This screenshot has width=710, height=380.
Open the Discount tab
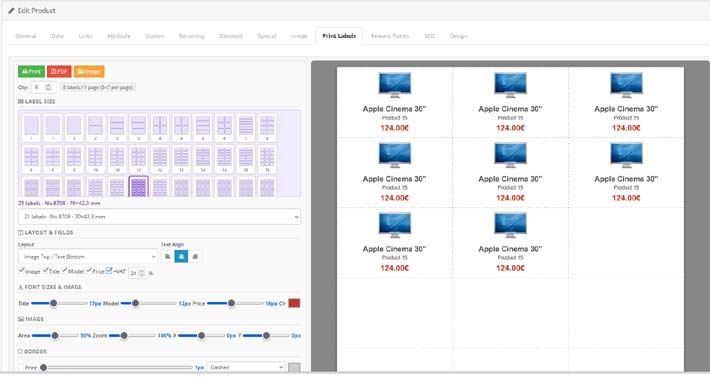(231, 36)
